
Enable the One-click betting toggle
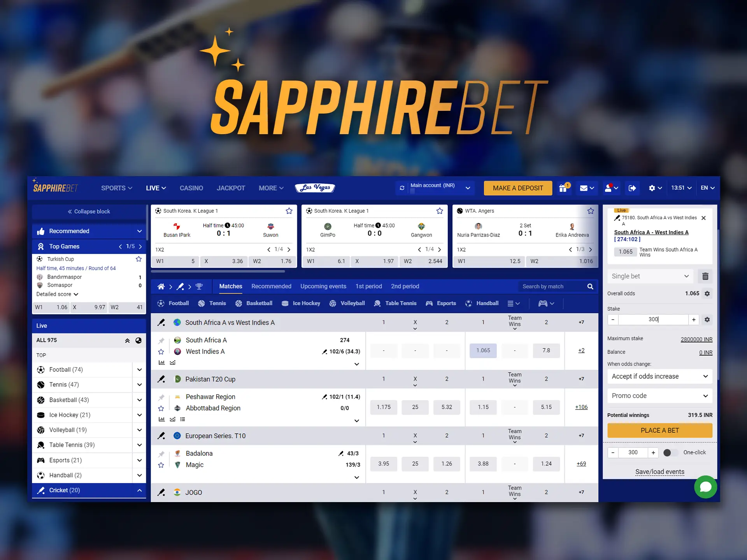[x=670, y=452]
